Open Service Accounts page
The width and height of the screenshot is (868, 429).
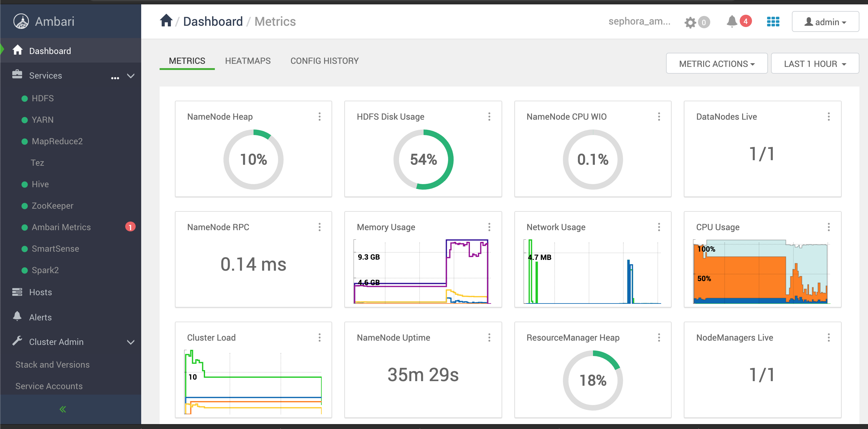point(49,386)
